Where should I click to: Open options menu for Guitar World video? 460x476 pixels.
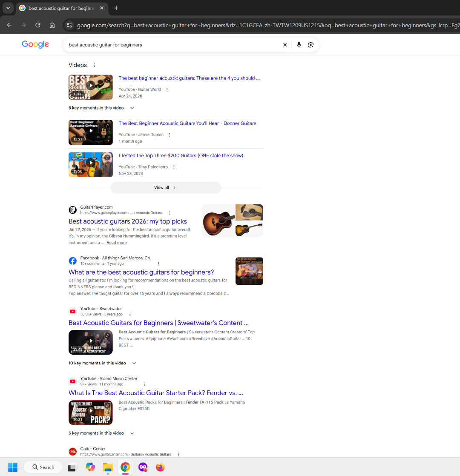(167, 89)
